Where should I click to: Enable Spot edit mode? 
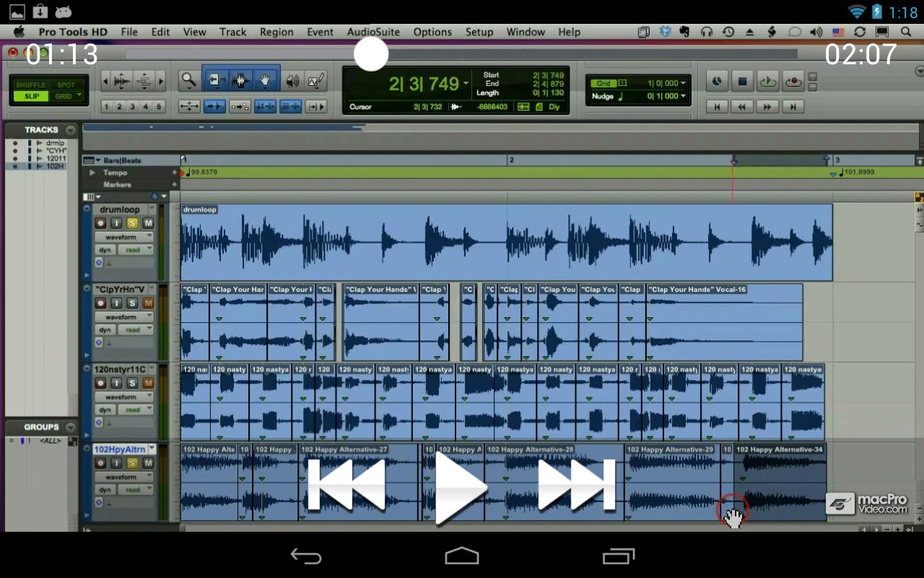[x=66, y=85]
